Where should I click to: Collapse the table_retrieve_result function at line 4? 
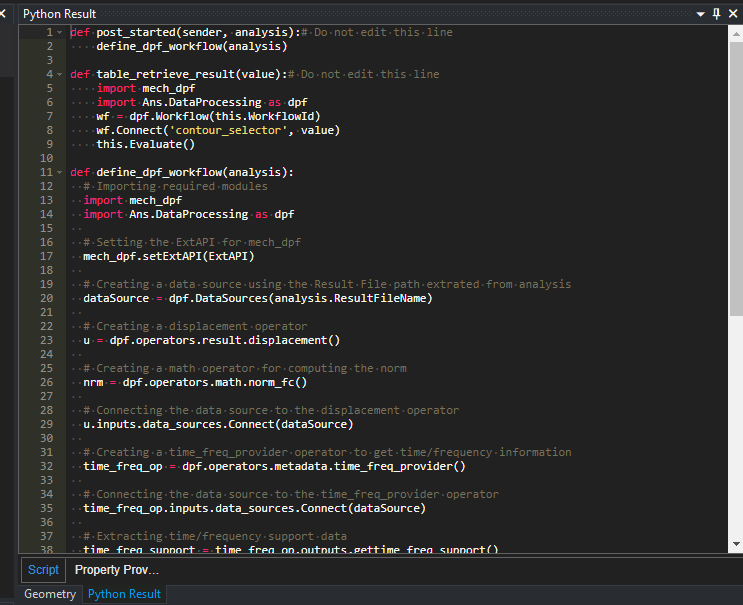(60, 74)
